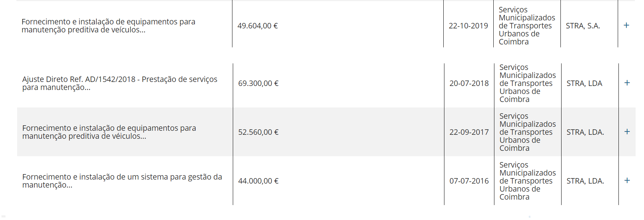Viewport: 644px width, 220px height.
Task: Click the 52.560,00 € price cell
Action: (x=258, y=132)
